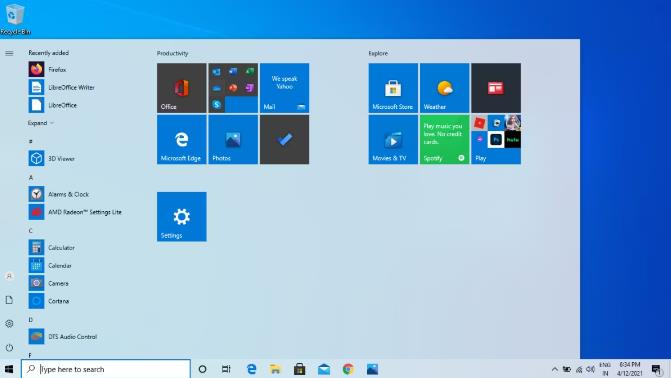Screen dimensions: 671x378
Task: Open the clock and date flyout
Action: tap(629, 369)
